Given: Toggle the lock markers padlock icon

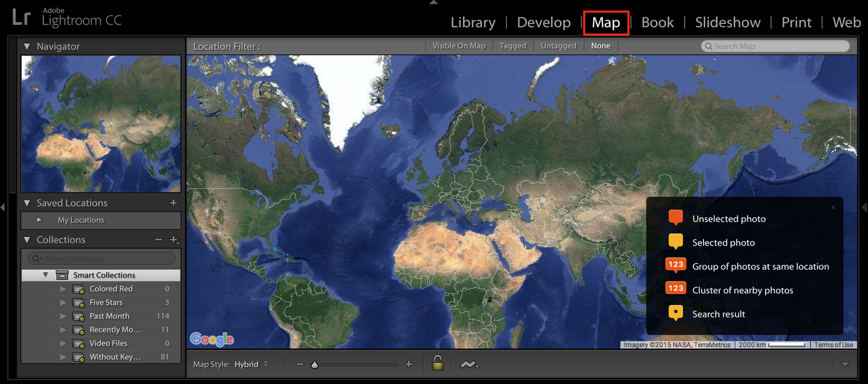Looking at the screenshot, I should (437, 363).
